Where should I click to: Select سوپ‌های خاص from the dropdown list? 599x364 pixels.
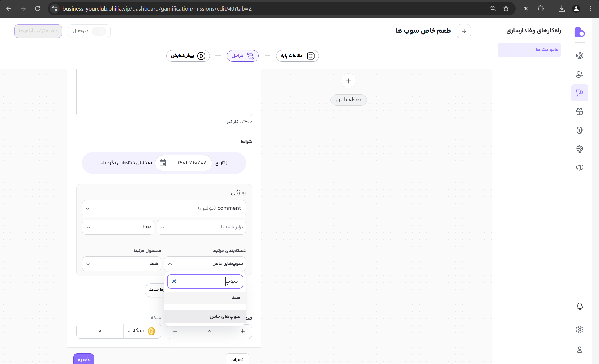pos(225,316)
